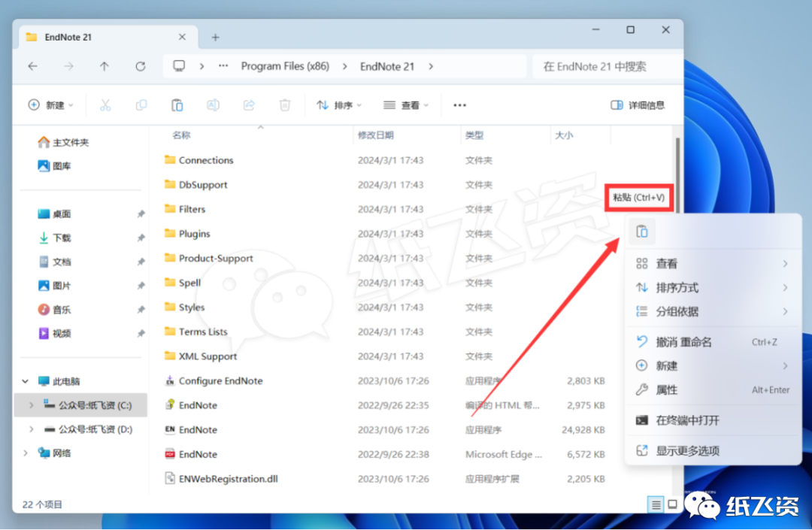Refresh the current folder
This screenshot has height=530, width=812.
pos(141,66)
